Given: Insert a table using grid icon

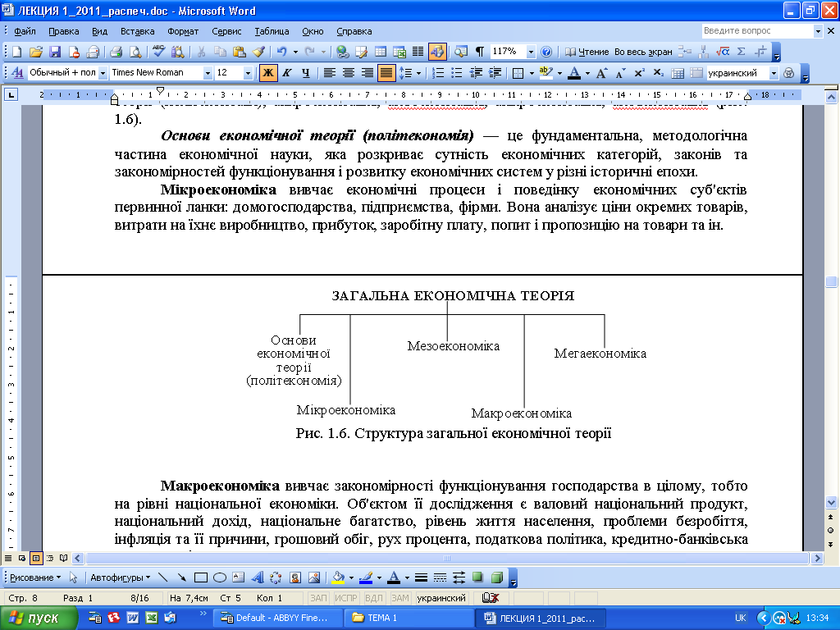Looking at the screenshot, I should pos(381,52).
